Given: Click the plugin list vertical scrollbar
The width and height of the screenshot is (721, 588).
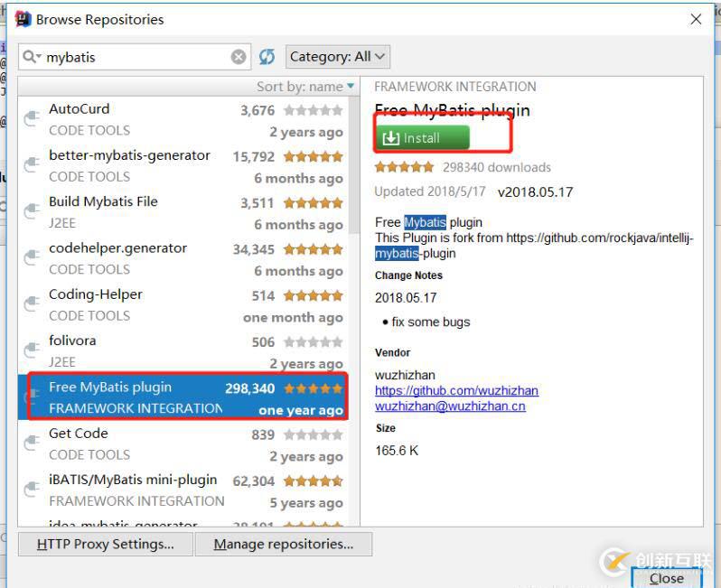Looking at the screenshot, I should point(353,165).
